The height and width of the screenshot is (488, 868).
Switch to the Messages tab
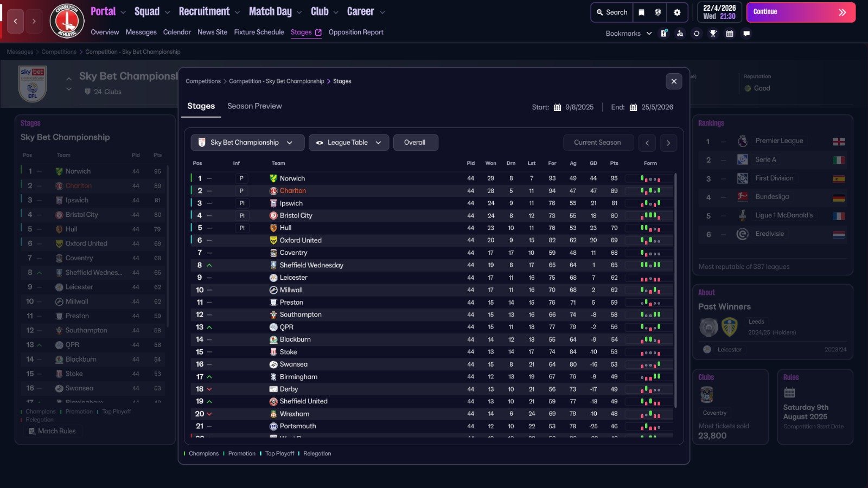pos(141,33)
